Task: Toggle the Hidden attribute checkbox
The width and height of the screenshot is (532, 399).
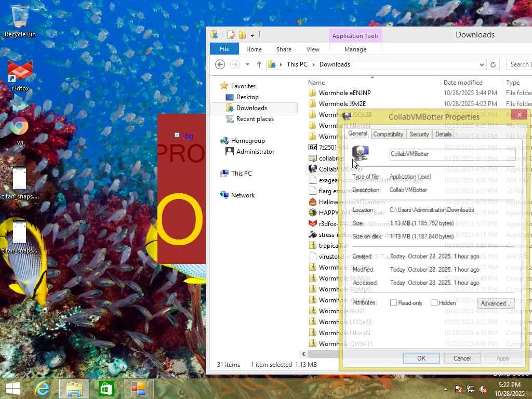Action: (x=434, y=303)
